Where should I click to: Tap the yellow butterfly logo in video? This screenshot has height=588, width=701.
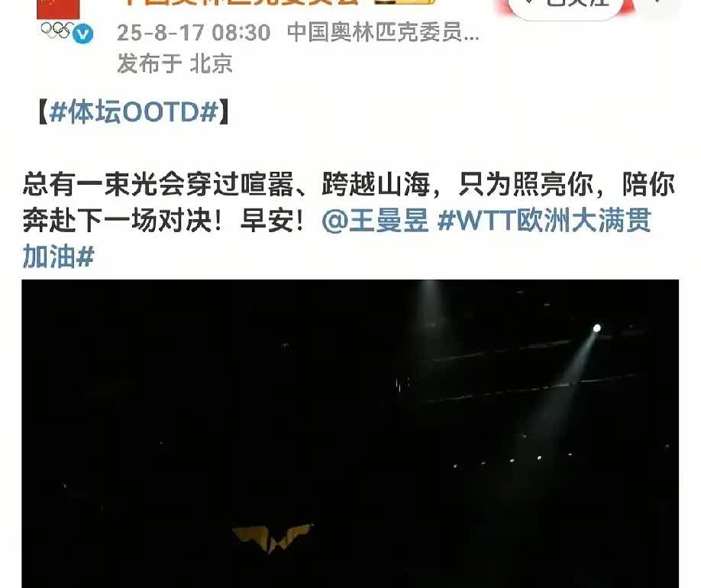(x=273, y=538)
